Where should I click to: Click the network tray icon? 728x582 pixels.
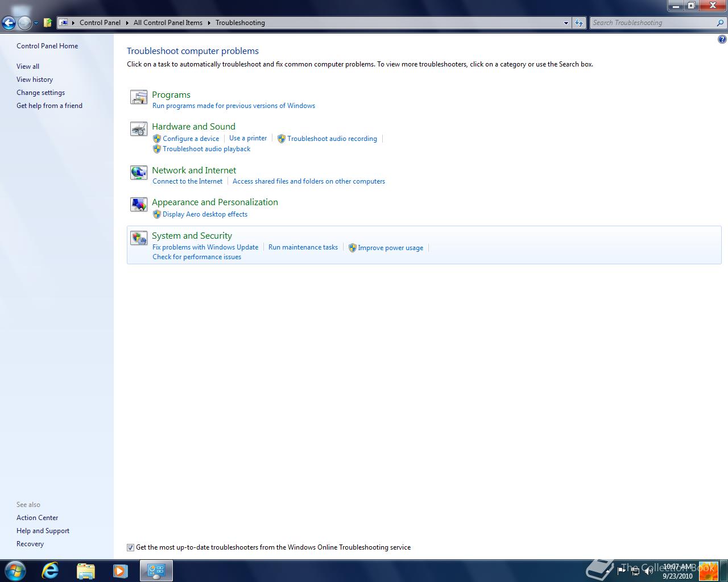click(x=635, y=571)
